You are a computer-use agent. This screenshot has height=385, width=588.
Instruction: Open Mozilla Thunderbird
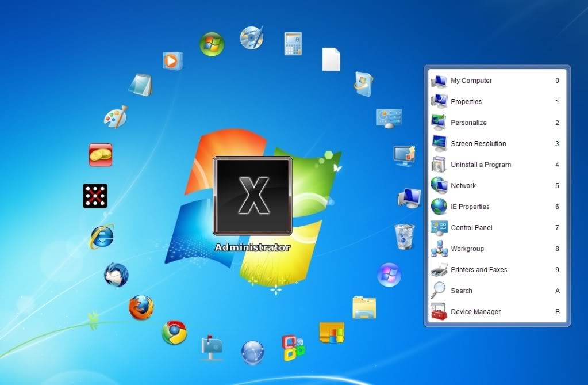pos(116,275)
